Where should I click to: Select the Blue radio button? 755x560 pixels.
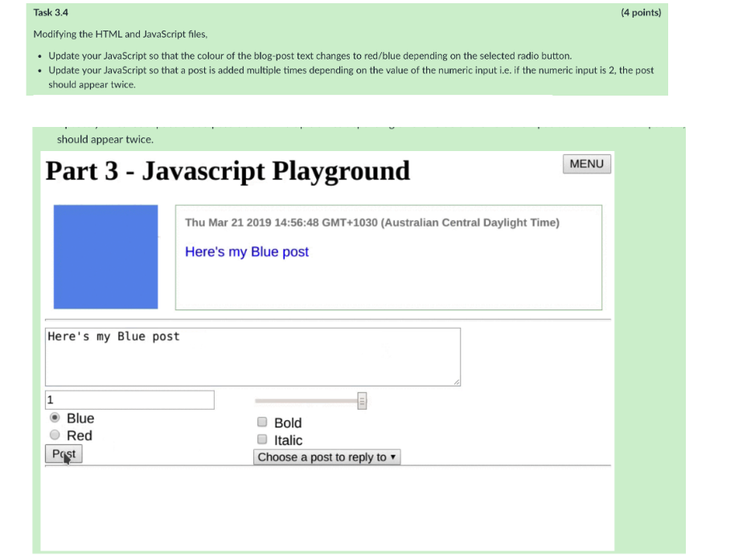54,418
